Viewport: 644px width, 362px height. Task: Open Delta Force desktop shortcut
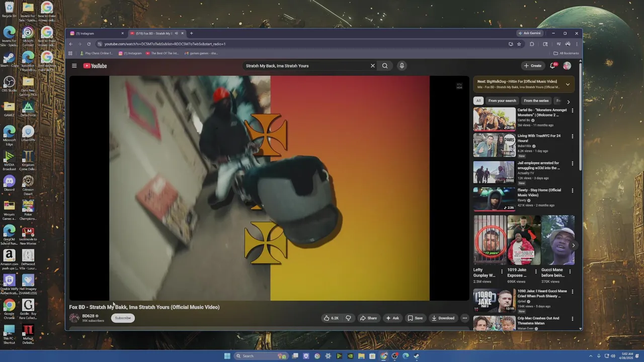[28, 109]
